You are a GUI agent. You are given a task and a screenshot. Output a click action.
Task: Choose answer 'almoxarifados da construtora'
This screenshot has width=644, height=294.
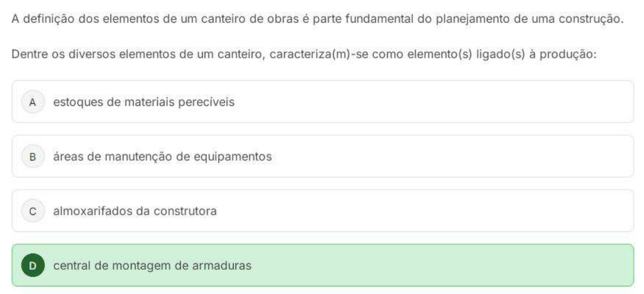pos(135,211)
